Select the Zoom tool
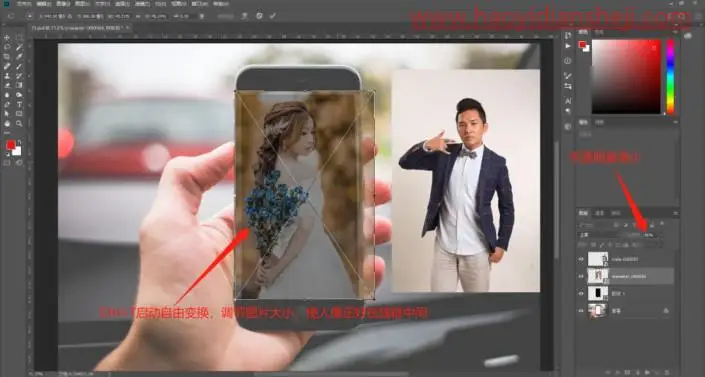This screenshot has width=705, height=377. click(x=19, y=123)
